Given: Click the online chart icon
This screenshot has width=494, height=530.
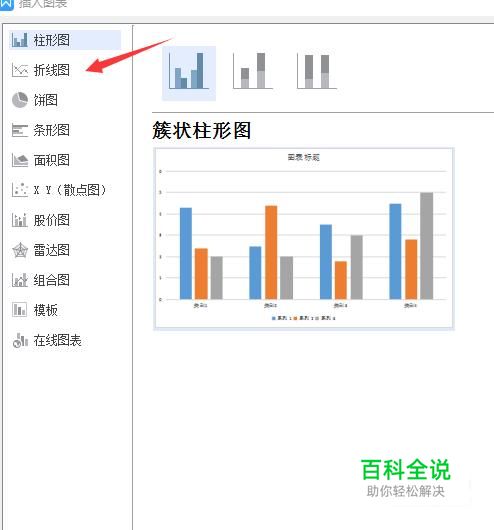Looking at the screenshot, I should click(20, 340).
